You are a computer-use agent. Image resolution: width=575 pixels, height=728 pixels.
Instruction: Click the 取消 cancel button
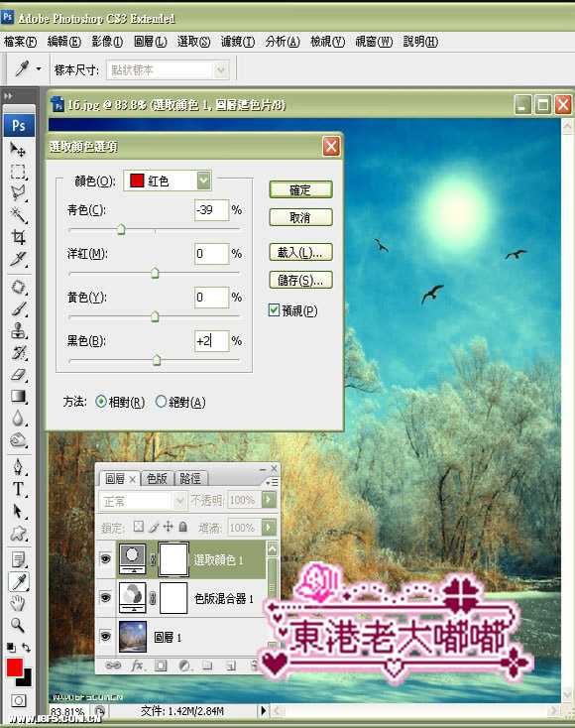[x=300, y=217]
